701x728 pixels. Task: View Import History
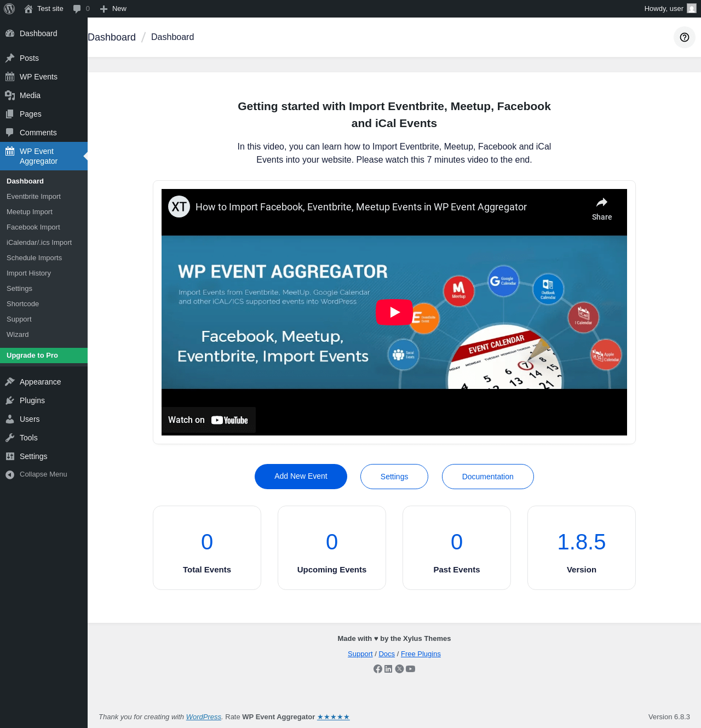pyautogui.click(x=44, y=273)
